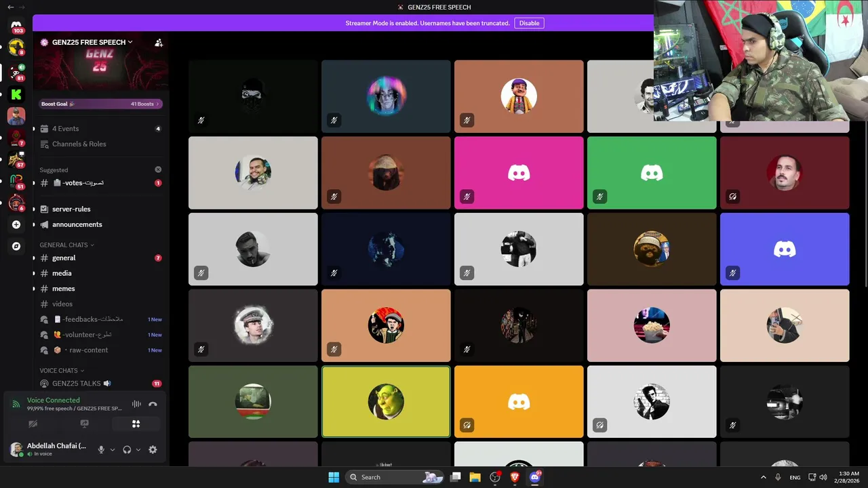Select the pink Discord logo voice tile
Screen dimensions: 868x488
tap(519, 173)
